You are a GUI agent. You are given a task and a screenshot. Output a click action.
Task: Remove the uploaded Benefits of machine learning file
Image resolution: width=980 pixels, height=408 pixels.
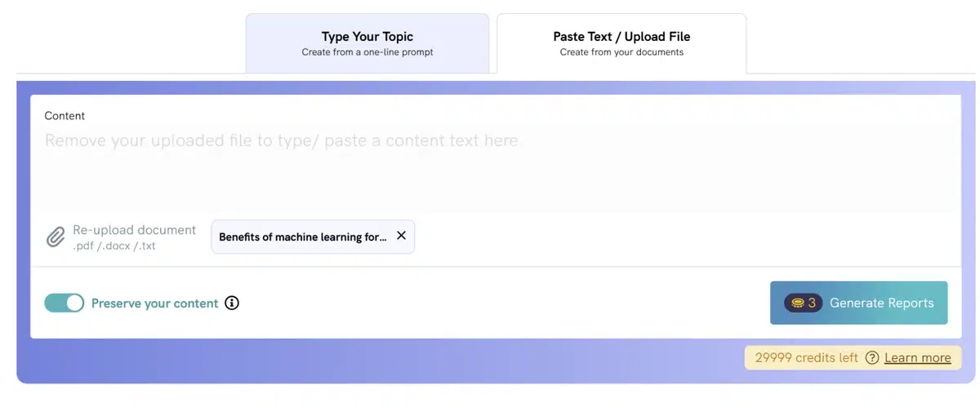401,235
